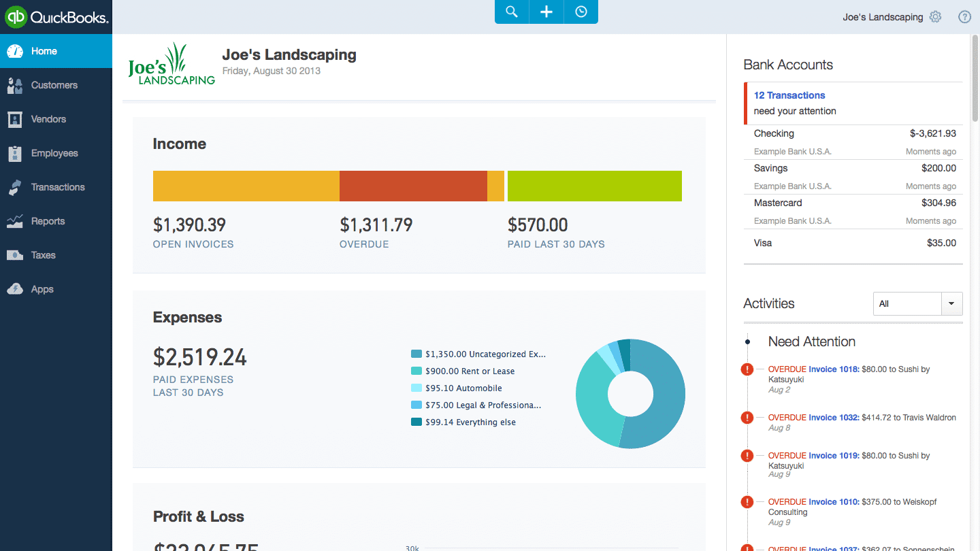980x551 pixels.
Task: Open Apps menu item
Action: tap(56, 289)
